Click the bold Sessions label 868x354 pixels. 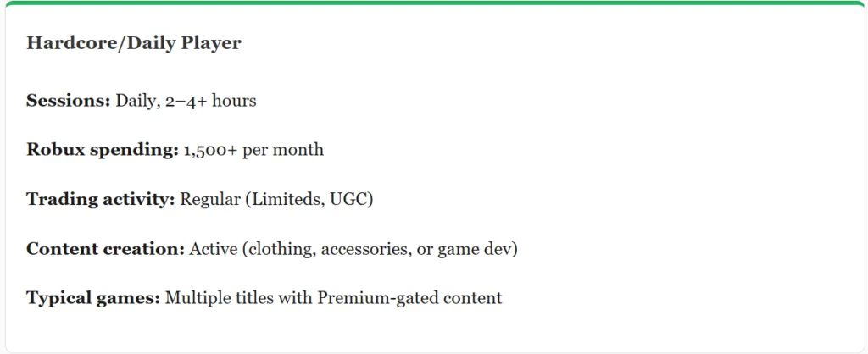click(68, 101)
